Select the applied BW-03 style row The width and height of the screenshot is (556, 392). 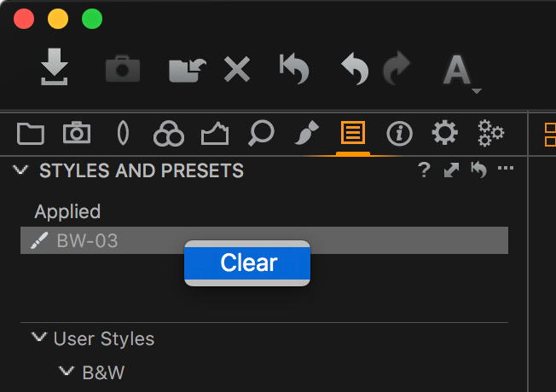click(264, 240)
